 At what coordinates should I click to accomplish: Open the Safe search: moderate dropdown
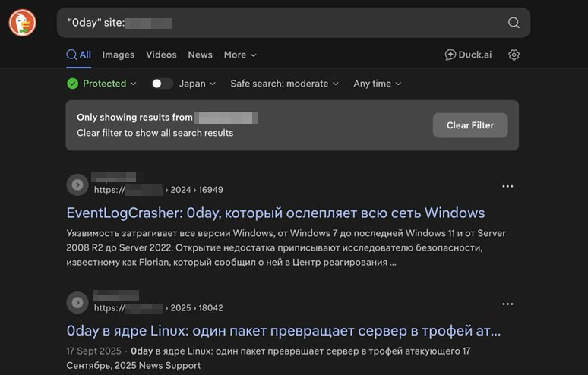284,84
